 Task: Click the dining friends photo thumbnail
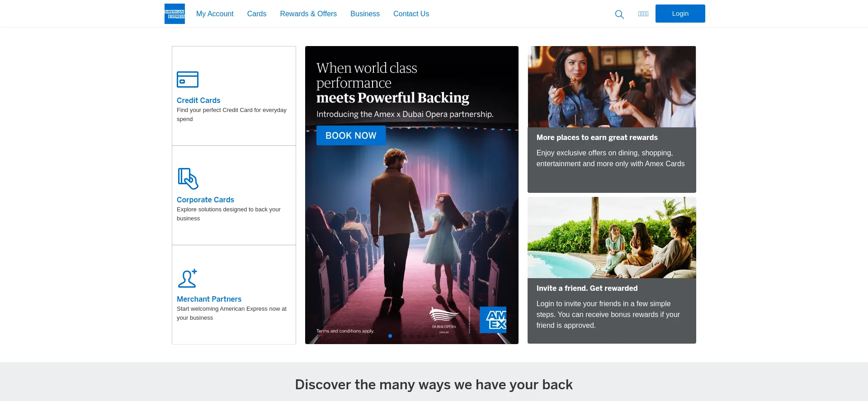coord(612,87)
